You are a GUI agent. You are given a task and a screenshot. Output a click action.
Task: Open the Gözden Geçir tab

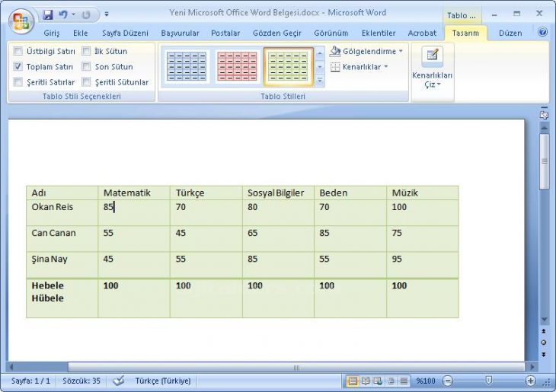(x=277, y=33)
